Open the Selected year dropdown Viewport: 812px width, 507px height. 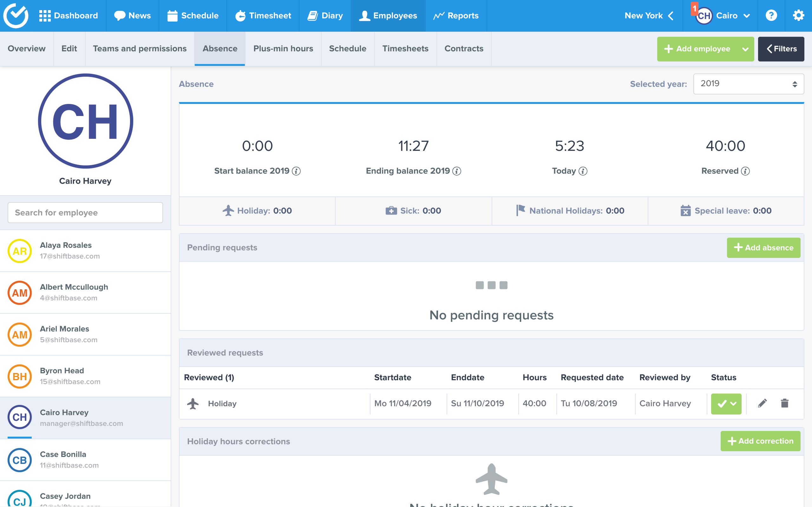click(748, 84)
